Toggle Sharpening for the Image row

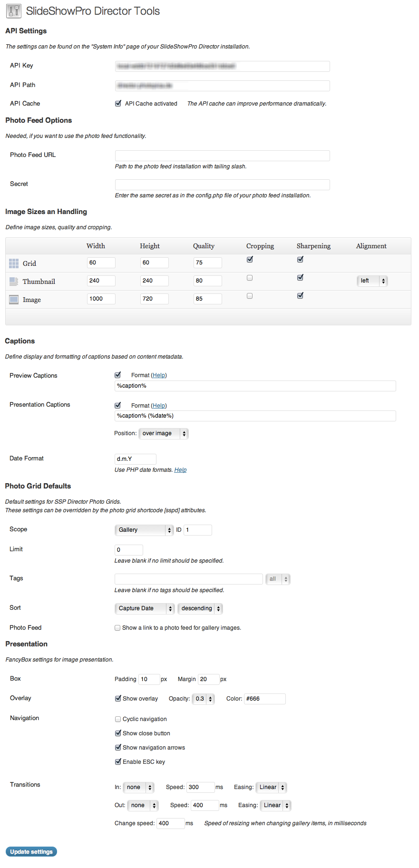click(x=300, y=295)
